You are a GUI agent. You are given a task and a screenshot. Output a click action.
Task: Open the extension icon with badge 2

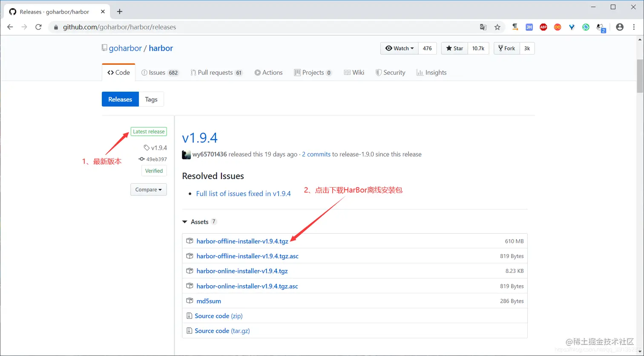tap(601, 28)
